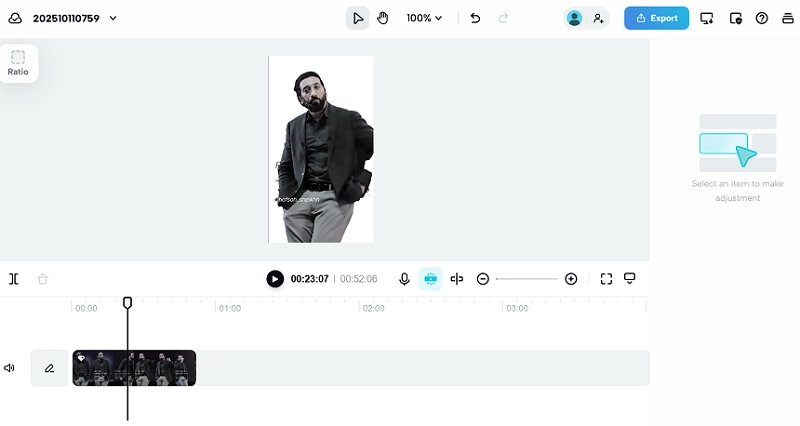The height and width of the screenshot is (426, 800).
Task: Fit timeline with fullscreen bracket icon
Action: pos(606,279)
